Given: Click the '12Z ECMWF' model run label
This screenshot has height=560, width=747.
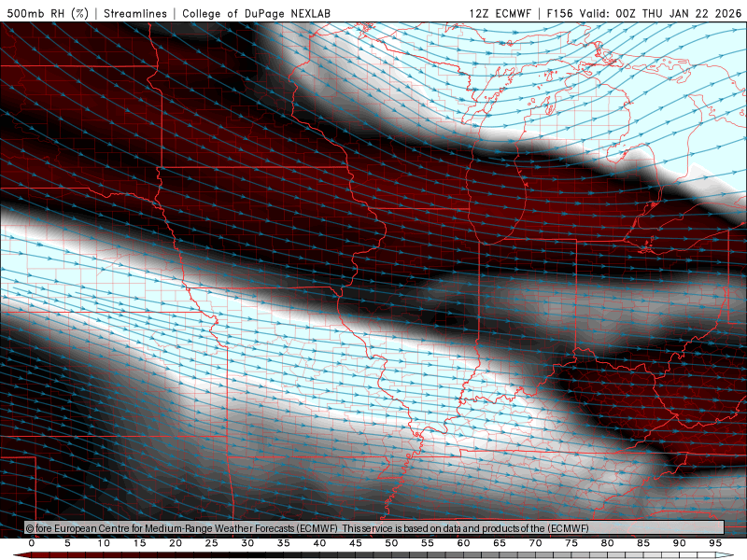Looking at the screenshot, I should (x=500, y=13).
